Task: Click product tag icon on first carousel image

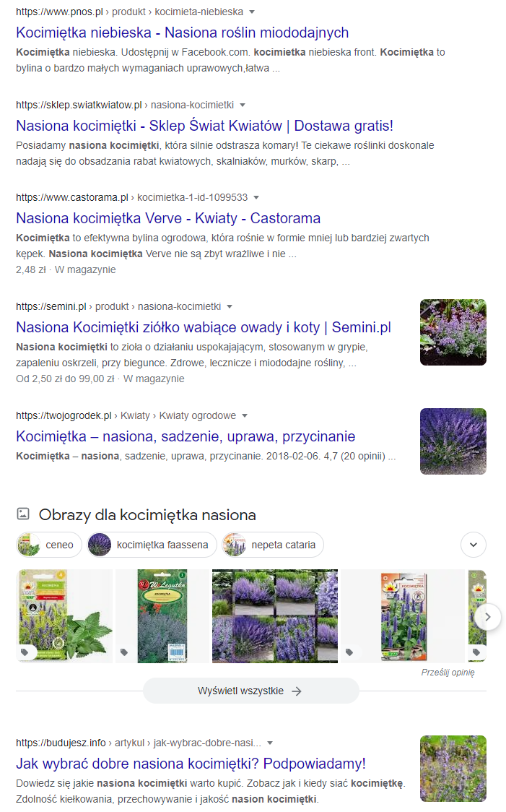Action: coord(25,652)
